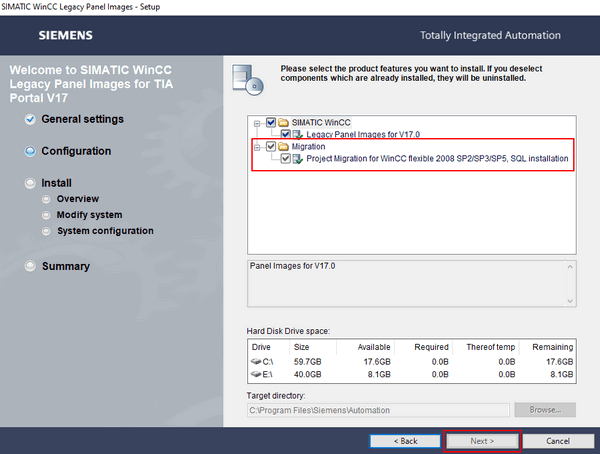Screen dimensions: 600x454
Task: Collapse the SIMATIC WinCC tree node
Action: tap(257, 123)
